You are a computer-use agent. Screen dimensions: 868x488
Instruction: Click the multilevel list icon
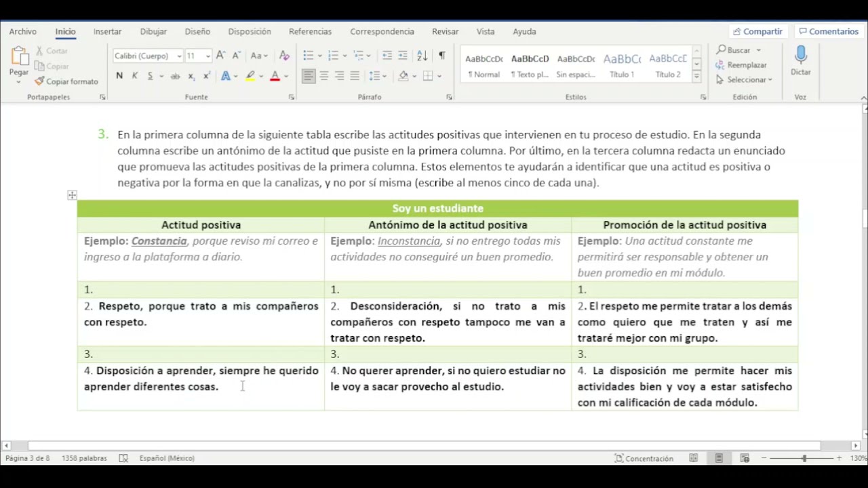358,56
